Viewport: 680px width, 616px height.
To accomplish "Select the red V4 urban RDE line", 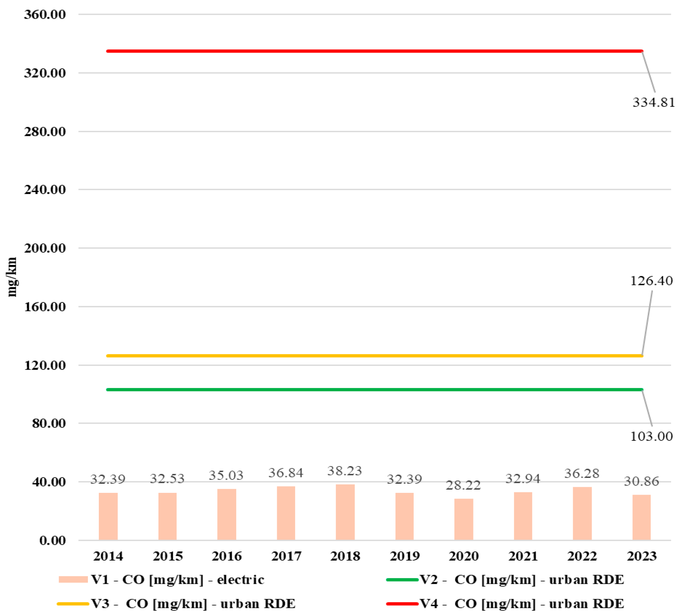I will [374, 51].
